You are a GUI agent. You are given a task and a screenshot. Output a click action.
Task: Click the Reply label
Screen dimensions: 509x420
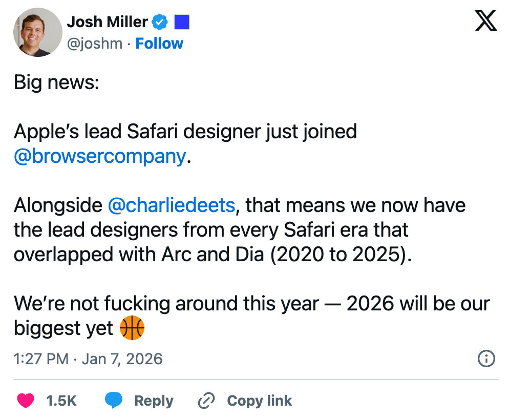(154, 401)
